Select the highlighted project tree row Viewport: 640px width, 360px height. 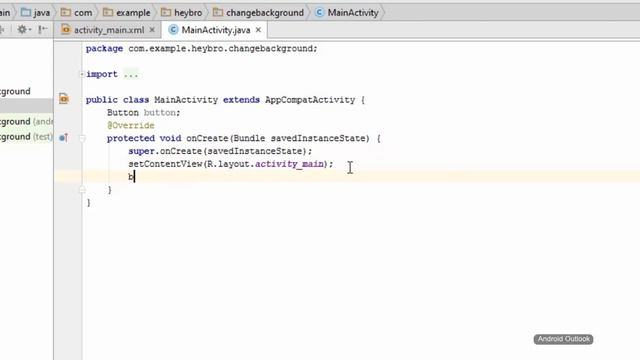pos(26,106)
